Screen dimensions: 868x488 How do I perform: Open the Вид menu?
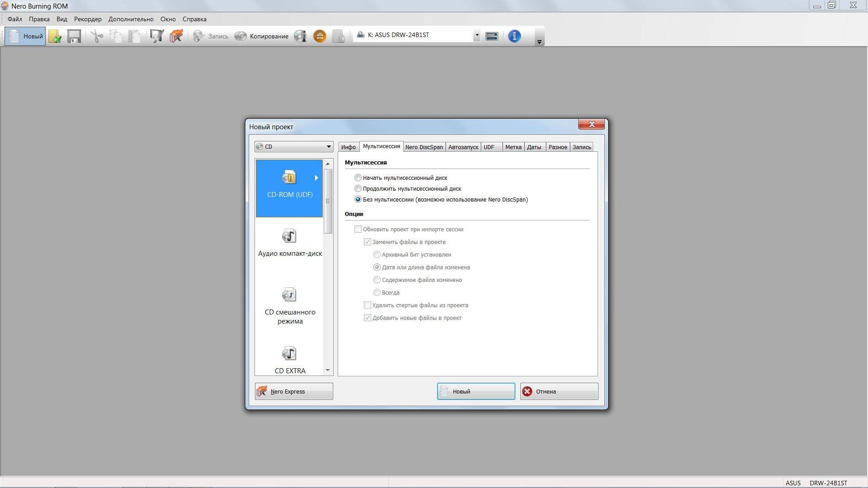pyautogui.click(x=62, y=19)
